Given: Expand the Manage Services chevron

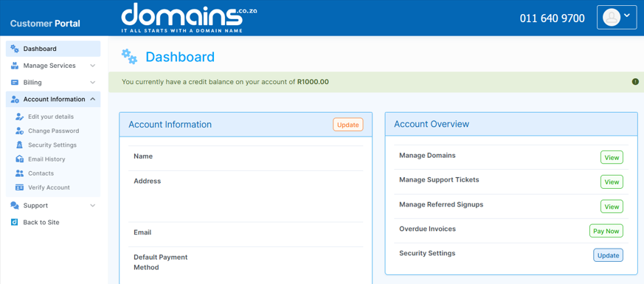Looking at the screenshot, I should 93,66.
